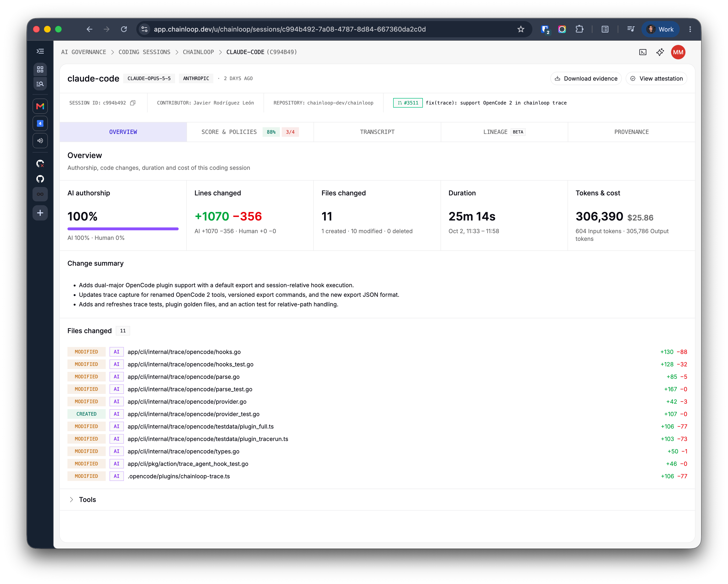728x584 pixels.
Task: Go to Chainloop breadcrumb
Action: (198, 52)
